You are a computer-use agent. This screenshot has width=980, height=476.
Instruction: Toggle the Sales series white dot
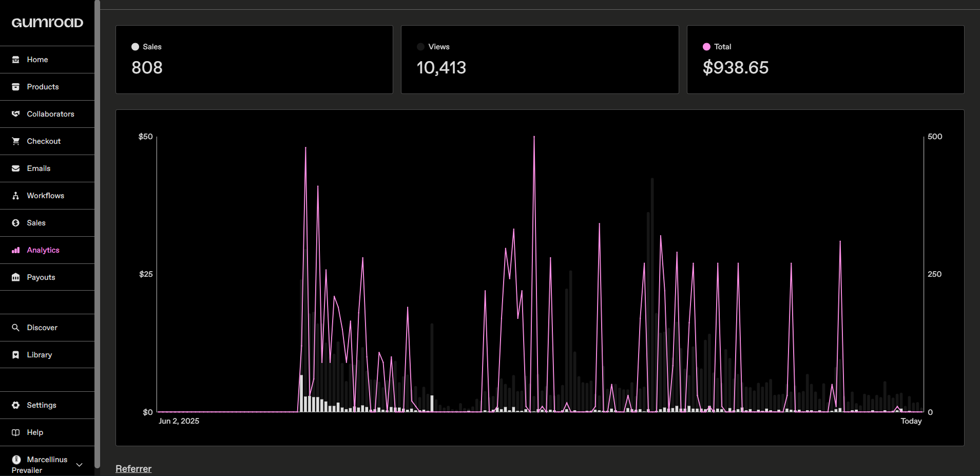point(135,47)
